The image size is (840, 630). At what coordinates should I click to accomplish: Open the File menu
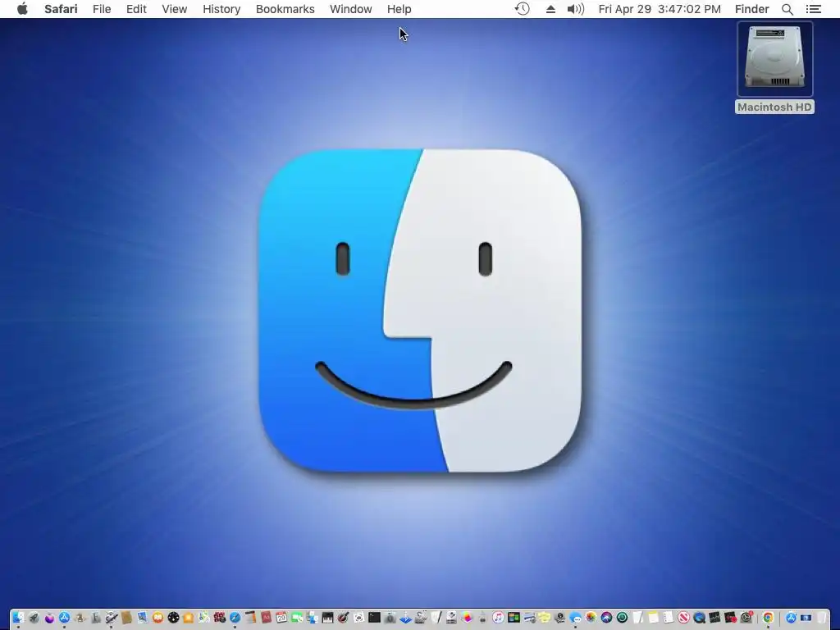click(101, 9)
